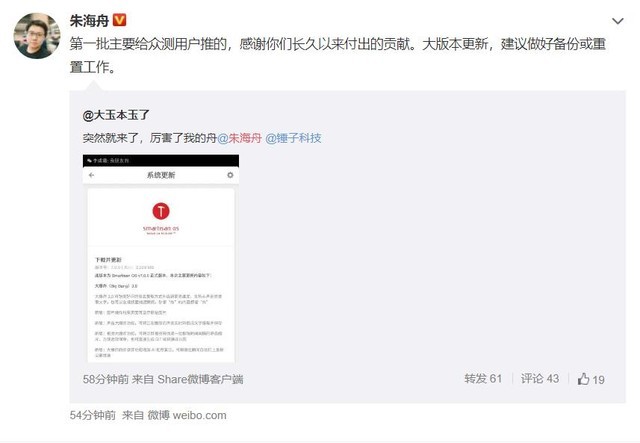
Task: Open the 转发 61 repost count
Action: tap(483, 378)
